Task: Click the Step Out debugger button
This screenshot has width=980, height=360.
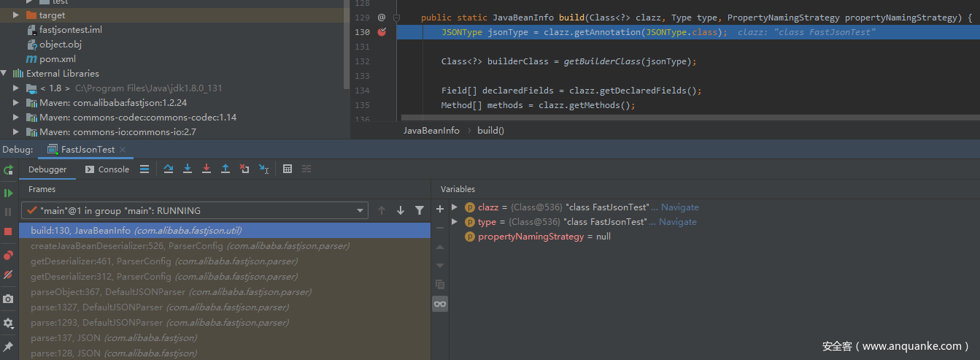Action: [225, 169]
